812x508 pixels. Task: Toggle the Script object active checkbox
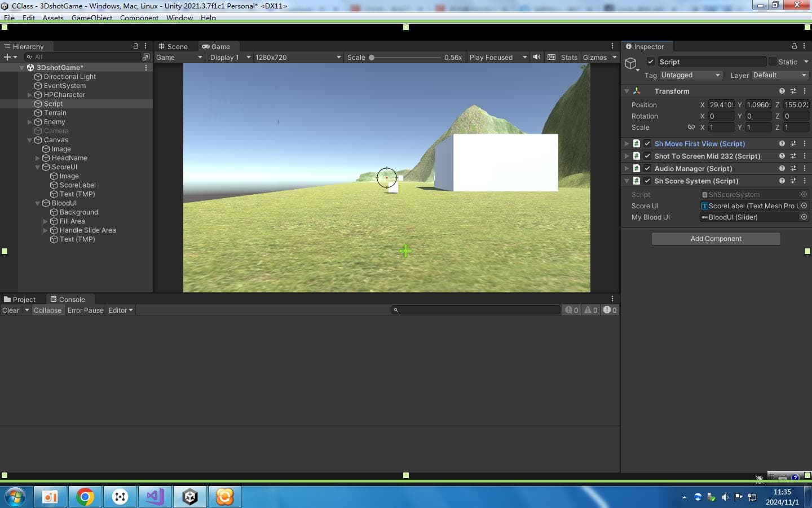(x=651, y=62)
